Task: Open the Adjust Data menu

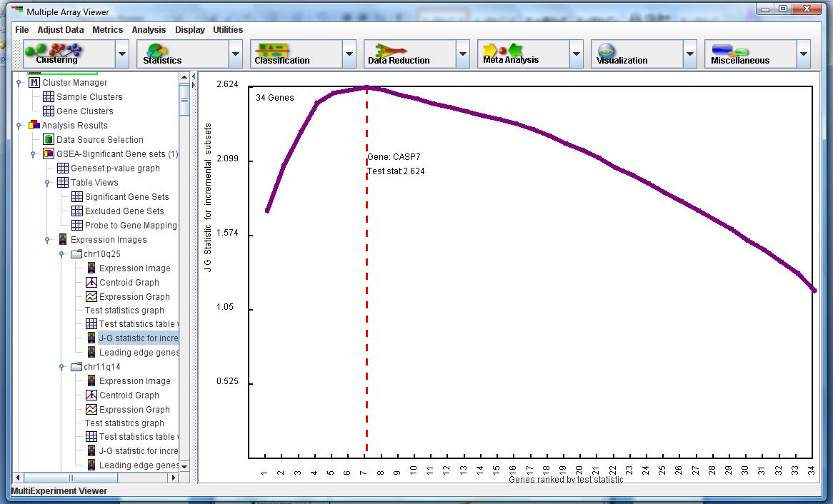Action: (x=61, y=30)
